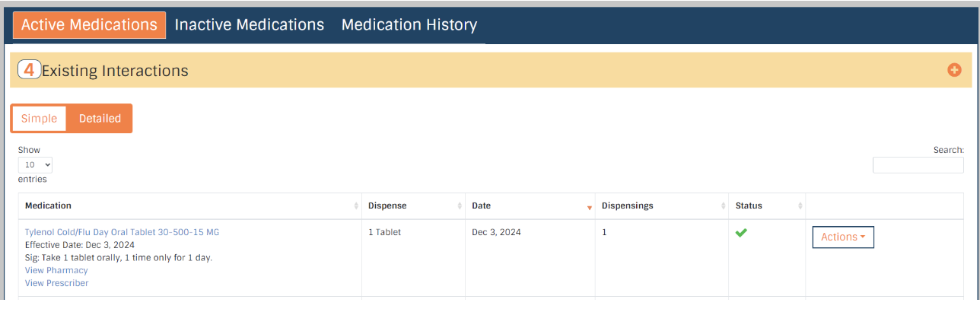The width and height of the screenshot is (980, 309).
Task: Click the View Prescriber link
Action: coord(56,283)
